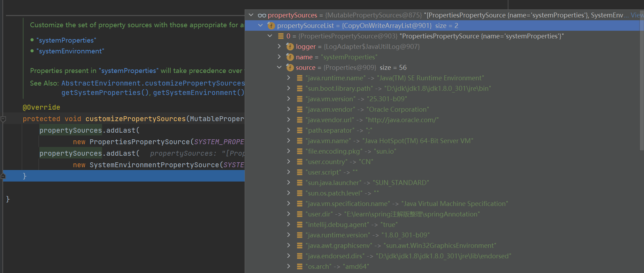The width and height of the screenshot is (644, 273).
Task: Open the View link for propertySources value
Action: (x=637, y=15)
